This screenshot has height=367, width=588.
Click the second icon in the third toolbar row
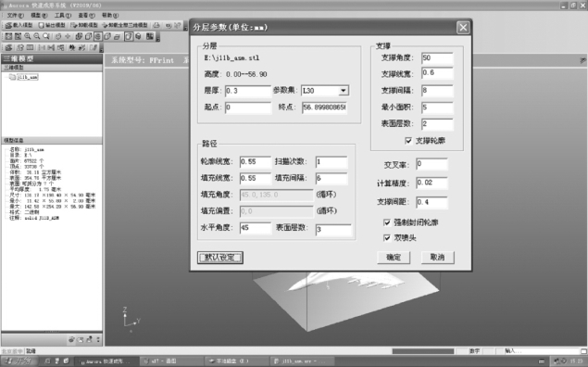pyautogui.click(x=20, y=47)
